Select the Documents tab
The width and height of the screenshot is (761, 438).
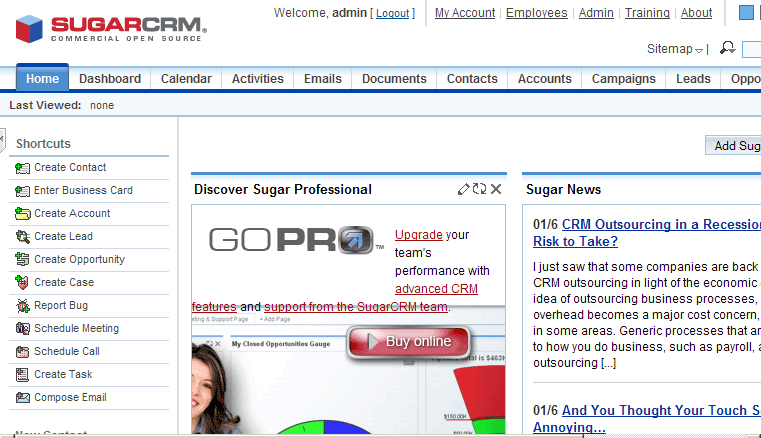pyautogui.click(x=394, y=79)
